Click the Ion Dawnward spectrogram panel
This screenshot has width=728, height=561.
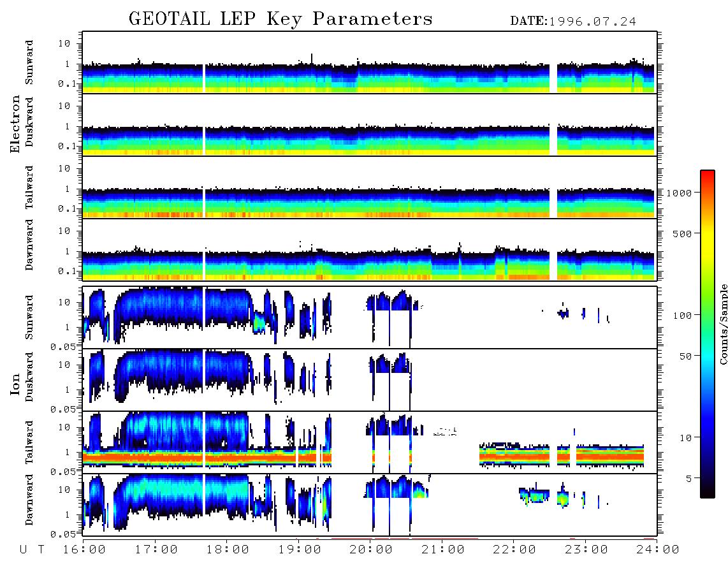click(x=370, y=505)
